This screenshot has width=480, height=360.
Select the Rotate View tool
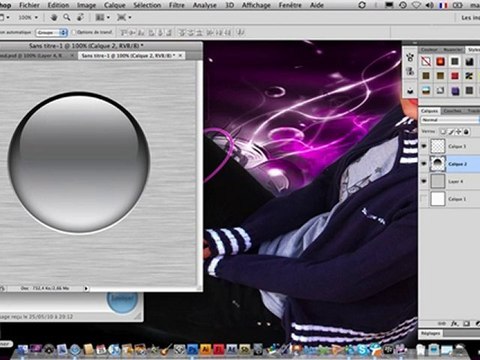pos(80,17)
